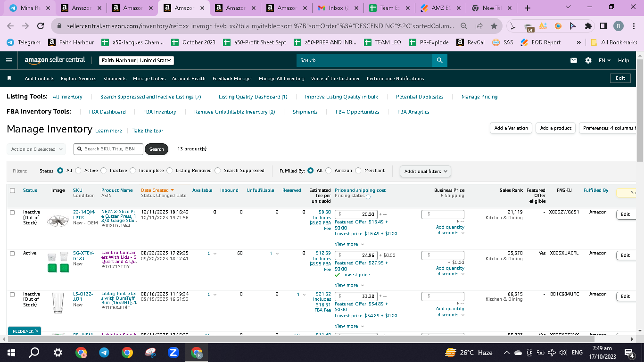The image size is (644, 362).
Task: Click the search magnifier button in header
Action: click(439, 60)
